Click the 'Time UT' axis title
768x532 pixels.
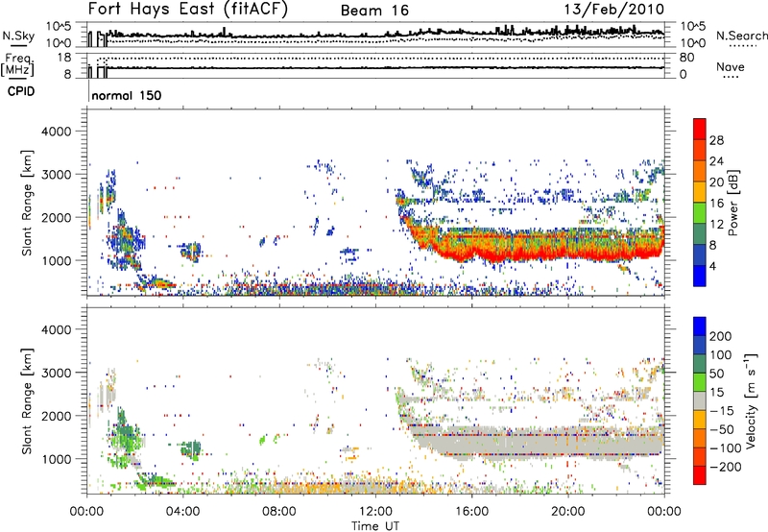point(375,525)
